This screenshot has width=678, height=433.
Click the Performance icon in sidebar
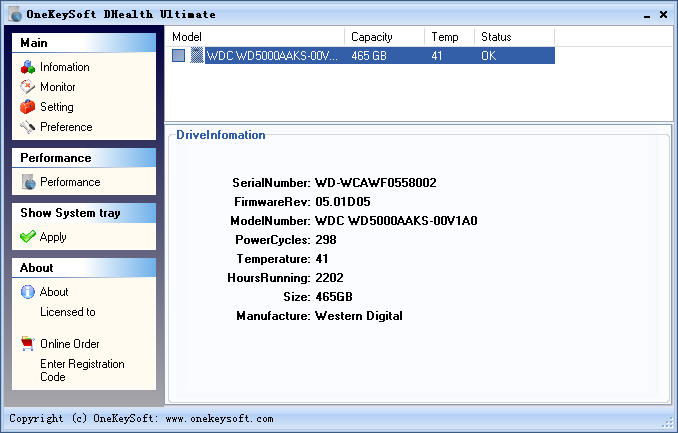point(28,182)
